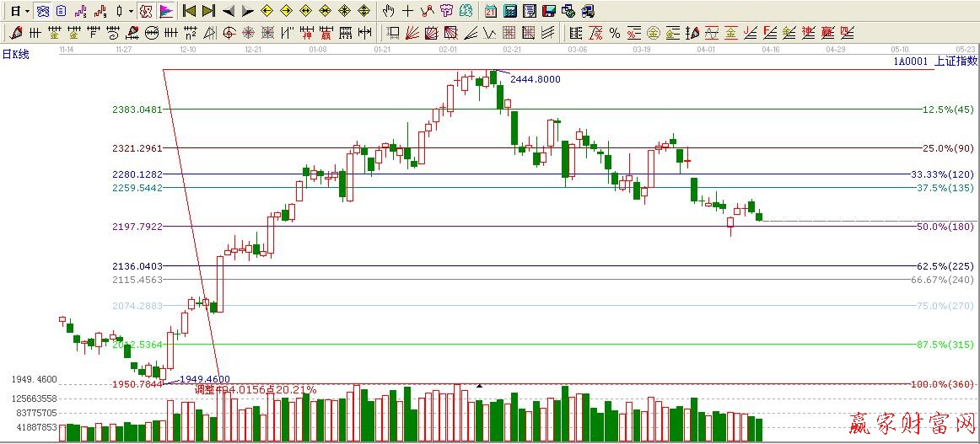Screen dimensions: 980x444
Task: Click the yellow diamond left-arrow icon
Action: (x=267, y=11)
